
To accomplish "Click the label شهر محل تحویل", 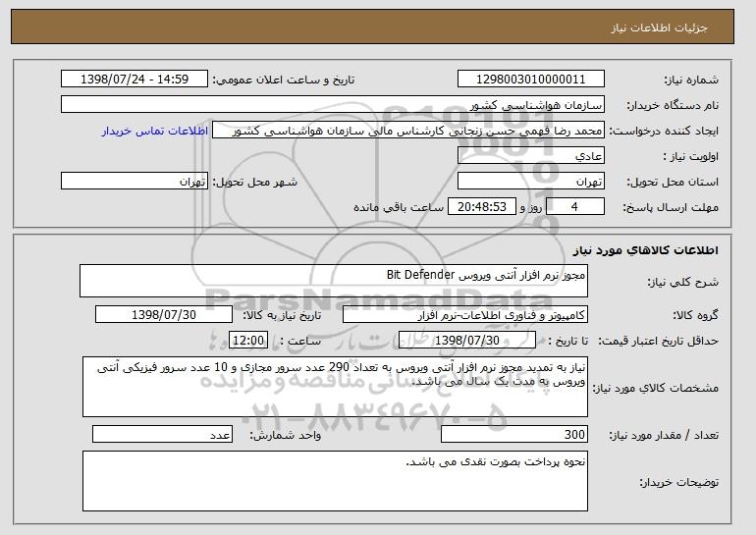I will tap(255, 182).
